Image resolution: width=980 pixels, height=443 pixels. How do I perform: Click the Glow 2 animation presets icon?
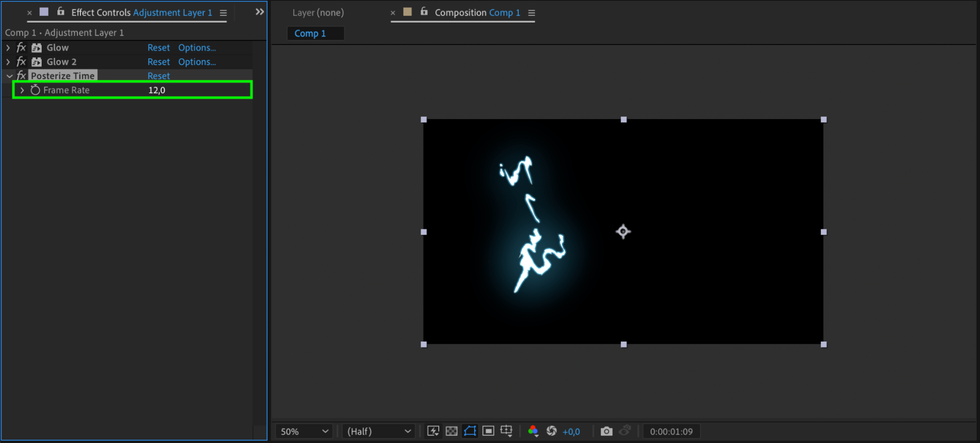(37, 62)
